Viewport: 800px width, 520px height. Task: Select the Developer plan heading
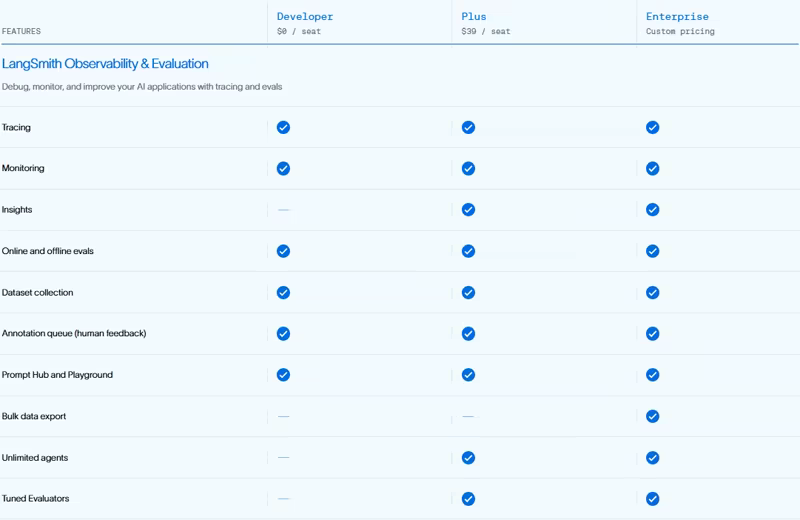[x=305, y=16]
